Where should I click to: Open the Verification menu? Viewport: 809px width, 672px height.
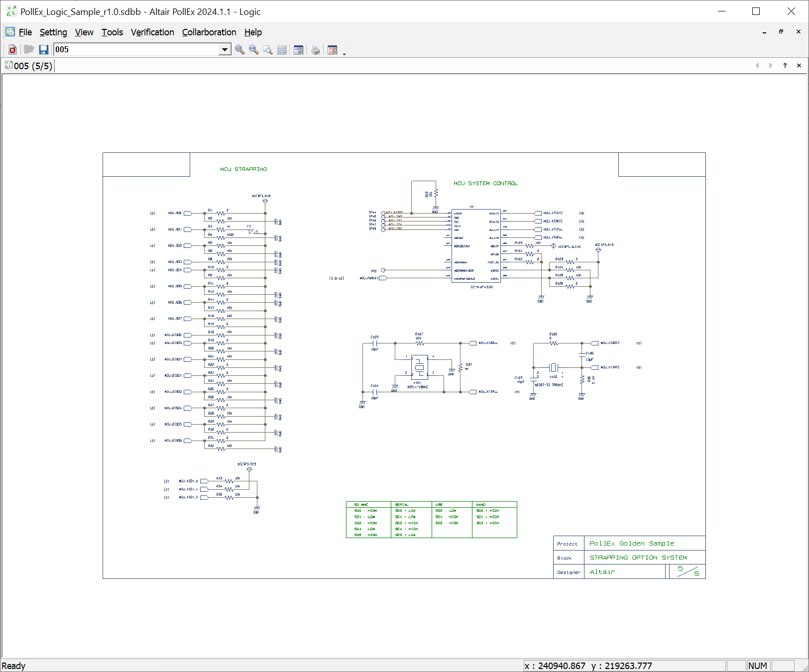pos(152,32)
